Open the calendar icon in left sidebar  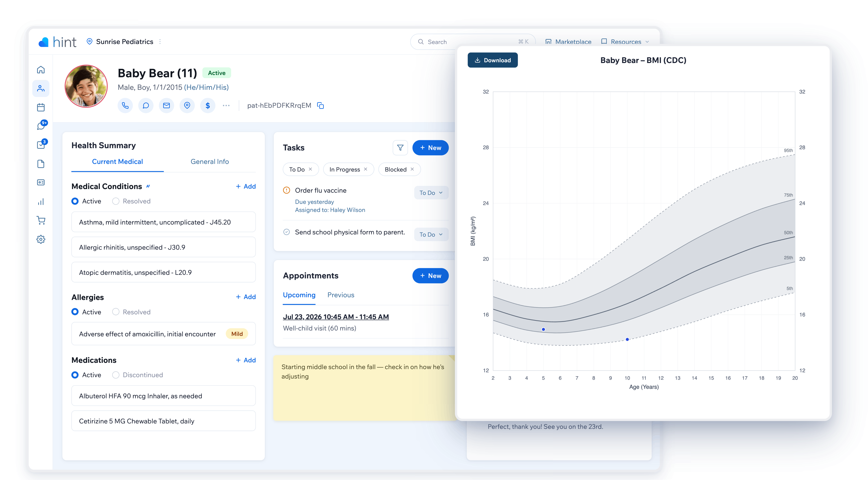click(x=41, y=107)
